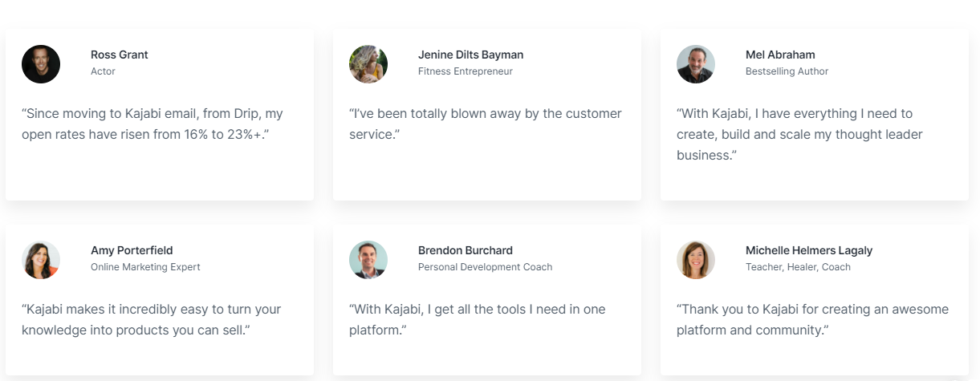980x381 pixels.
Task: Click the customer service testimonial quote
Action: [485, 124]
